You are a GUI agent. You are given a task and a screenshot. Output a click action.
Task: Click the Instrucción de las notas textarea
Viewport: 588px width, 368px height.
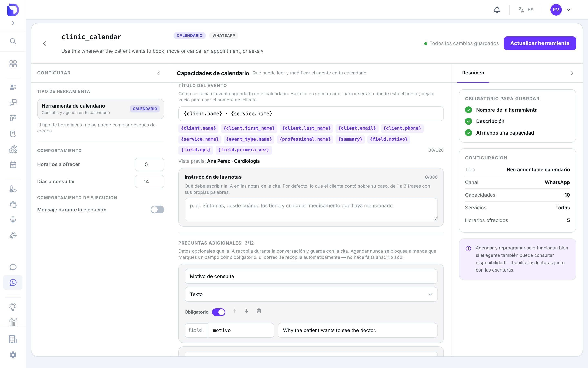(311, 209)
